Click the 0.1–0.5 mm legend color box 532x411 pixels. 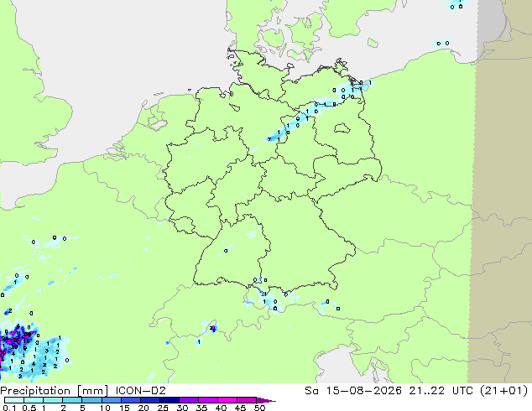(14, 400)
